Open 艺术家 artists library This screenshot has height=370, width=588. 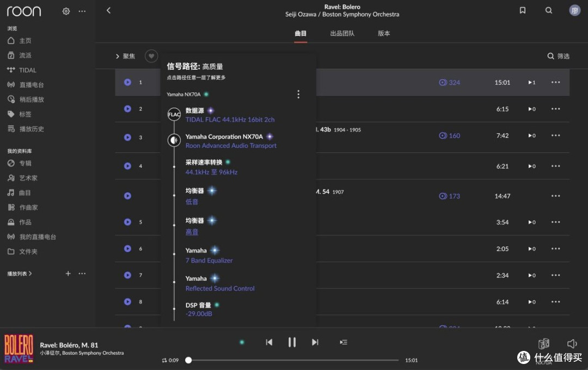point(22,178)
